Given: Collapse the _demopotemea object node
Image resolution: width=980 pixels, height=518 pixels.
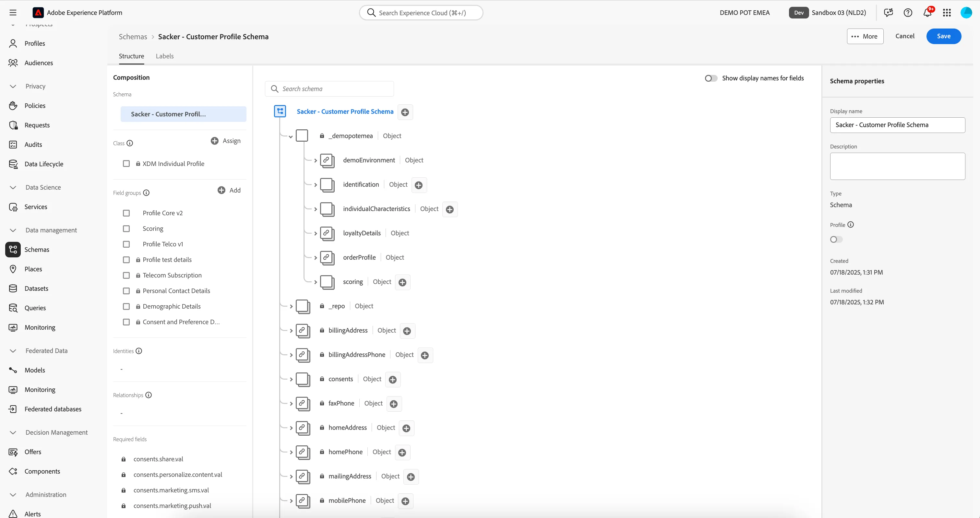Looking at the screenshot, I should (x=291, y=136).
